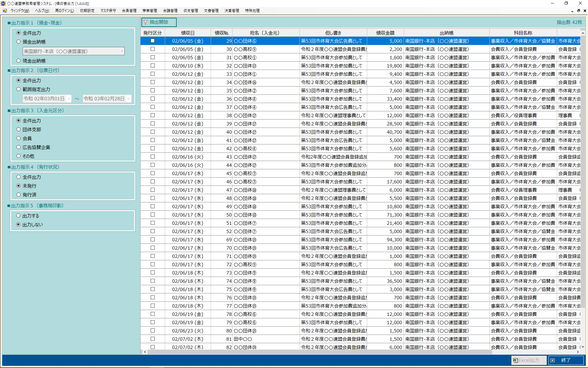Open the 南国銀行-本店 account dropdown
Image resolution: width=588 pixels, height=368 pixels.
122,51
